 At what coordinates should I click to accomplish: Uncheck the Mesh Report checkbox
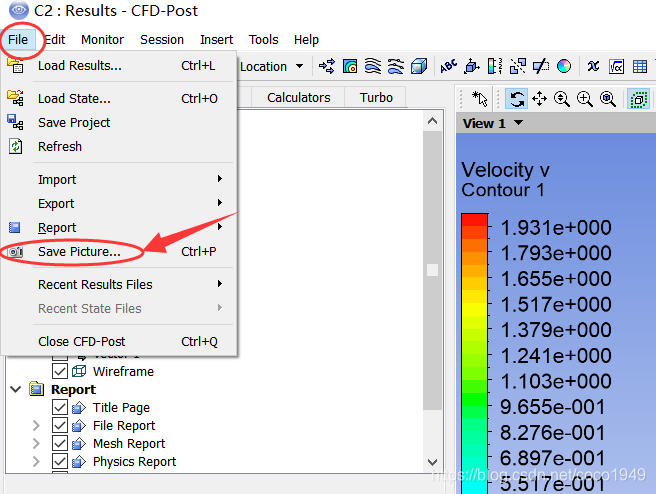(x=60, y=443)
